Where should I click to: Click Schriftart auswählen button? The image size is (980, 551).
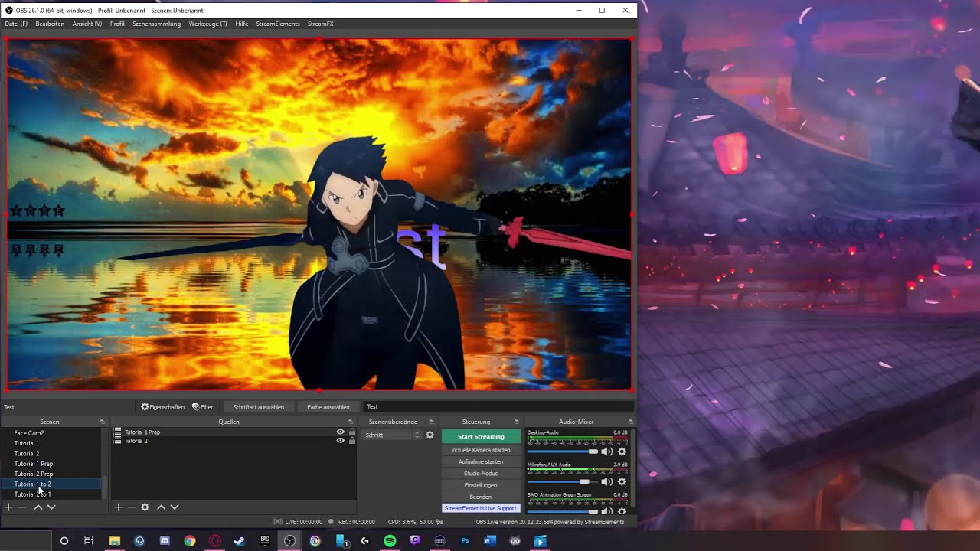click(x=259, y=407)
